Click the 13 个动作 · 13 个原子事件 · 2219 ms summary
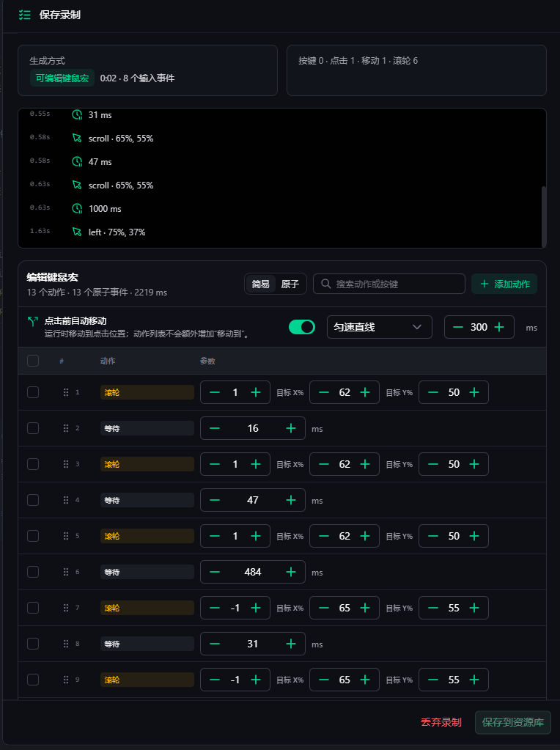560x750 pixels. [97, 293]
